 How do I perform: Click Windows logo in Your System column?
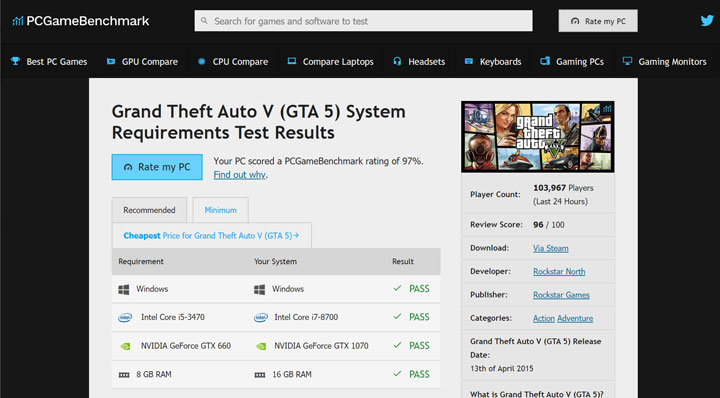coord(259,289)
